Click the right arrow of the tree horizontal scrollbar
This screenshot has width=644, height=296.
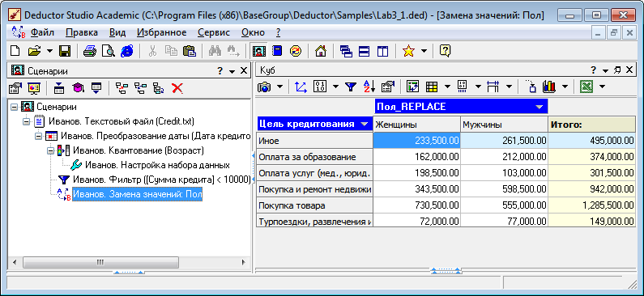(x=244, y=262)
